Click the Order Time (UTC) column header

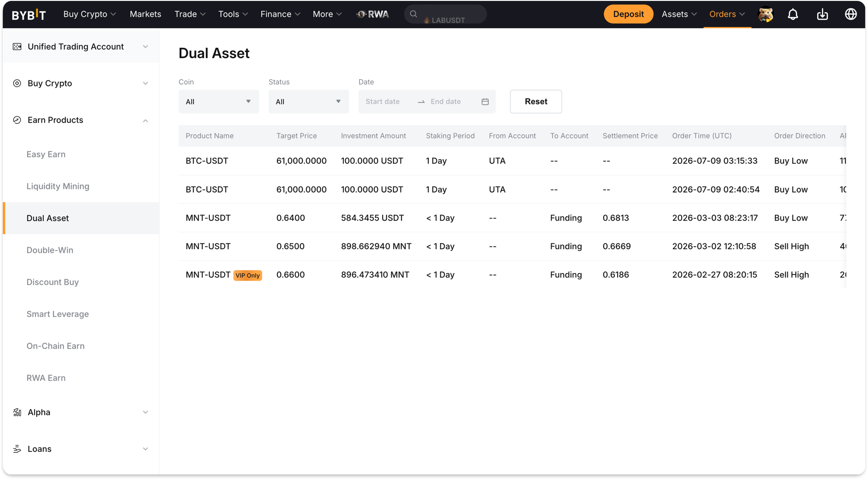tap(701, 136)
